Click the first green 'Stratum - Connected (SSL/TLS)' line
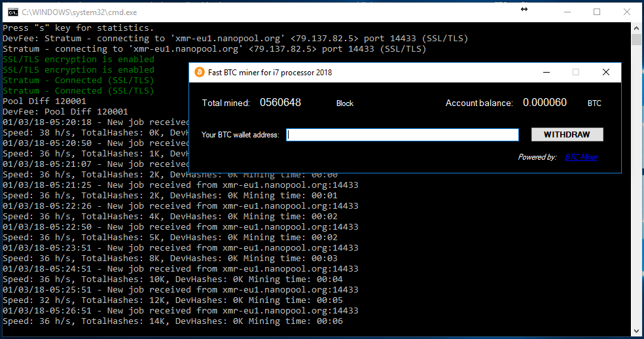This screenshot has width=644, height=339. pos(79,80)
